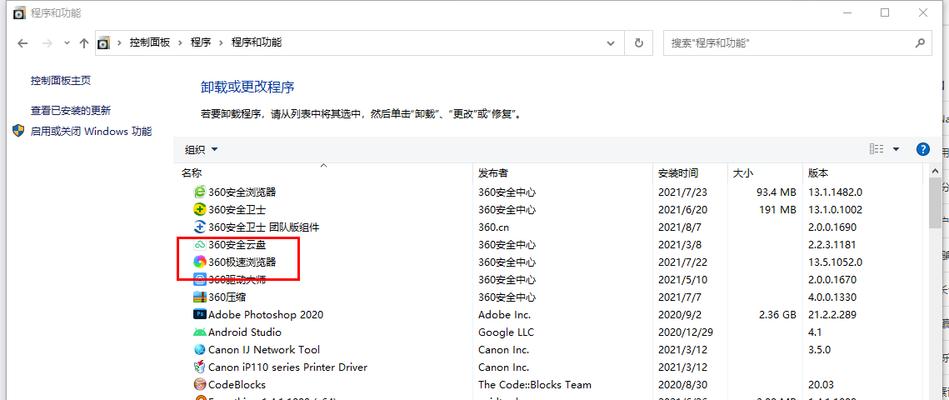Image resolution: width=949 pixels, height=400 pixels.
Task: Open 控制面板主页 link
Action: (x=61, y=80)
